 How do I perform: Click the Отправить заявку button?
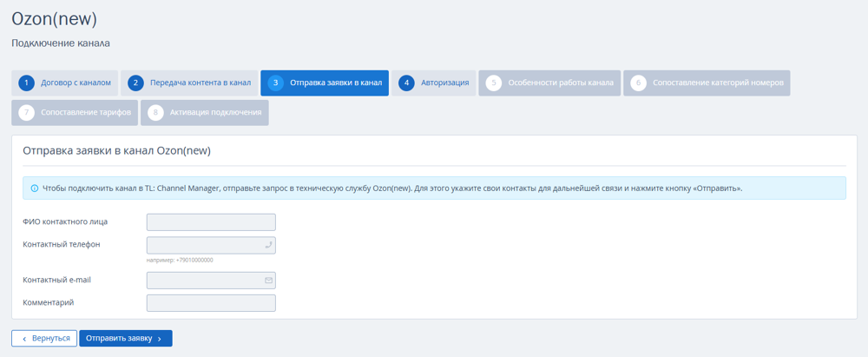coord(126,338)
